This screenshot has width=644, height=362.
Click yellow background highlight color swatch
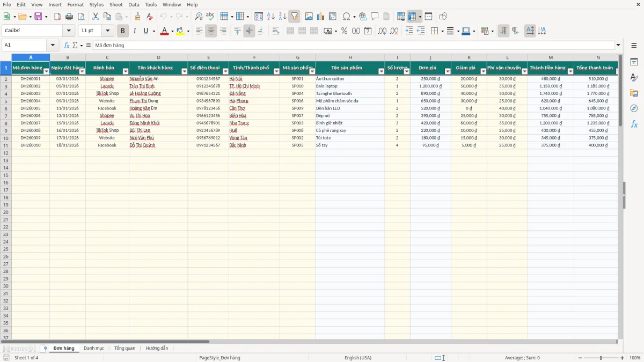180,31
